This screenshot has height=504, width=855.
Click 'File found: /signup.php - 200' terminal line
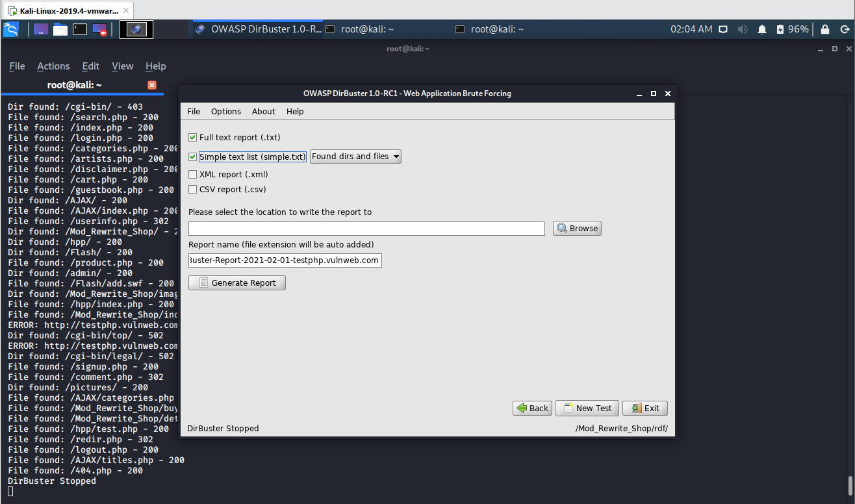click(83, 367)
